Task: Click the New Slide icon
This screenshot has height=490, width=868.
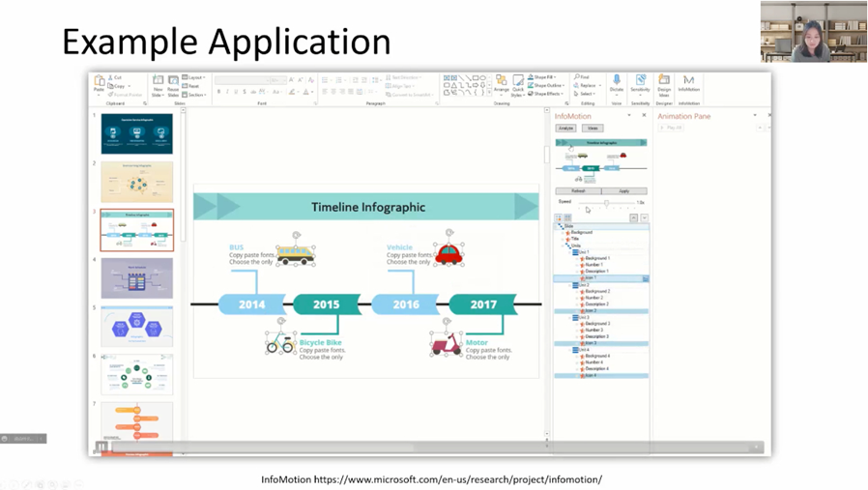Action: point(158,85)
